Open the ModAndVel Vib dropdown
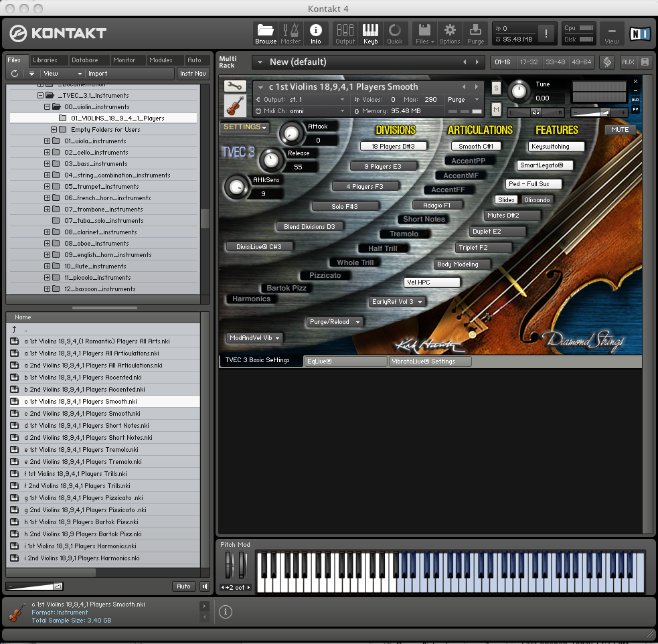Image resolution: width=658 pixels, height=644 pixels. 255,338
